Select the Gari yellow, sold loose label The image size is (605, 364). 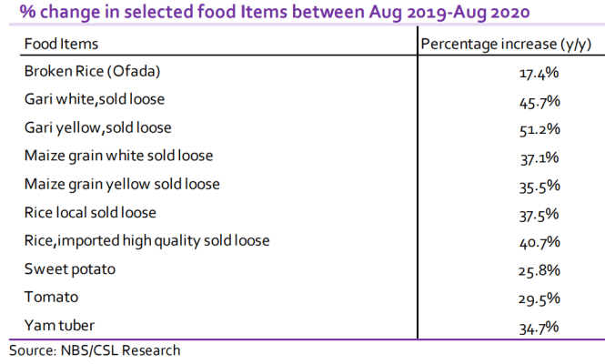click(x=97, y=127)
